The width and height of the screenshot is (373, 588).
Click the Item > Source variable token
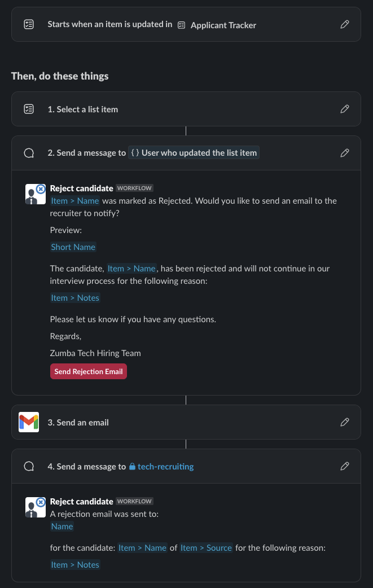(x=206, y=548)
